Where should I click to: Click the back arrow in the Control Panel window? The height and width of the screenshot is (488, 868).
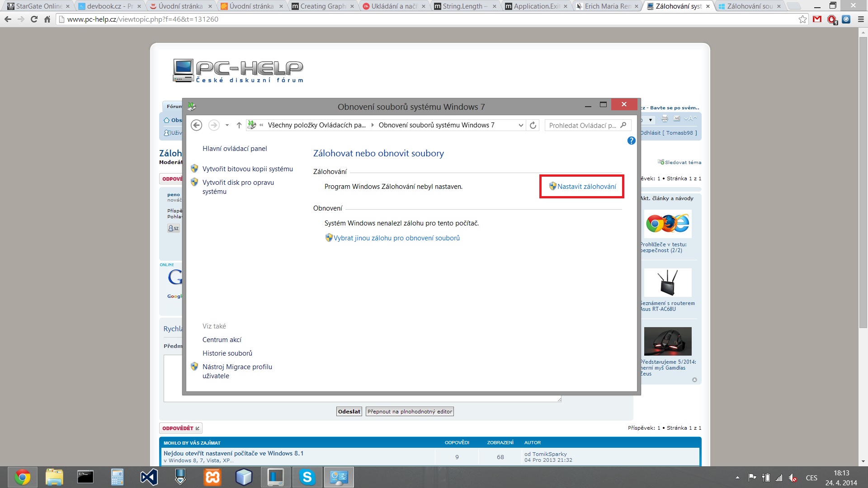(x=196, y=125)
